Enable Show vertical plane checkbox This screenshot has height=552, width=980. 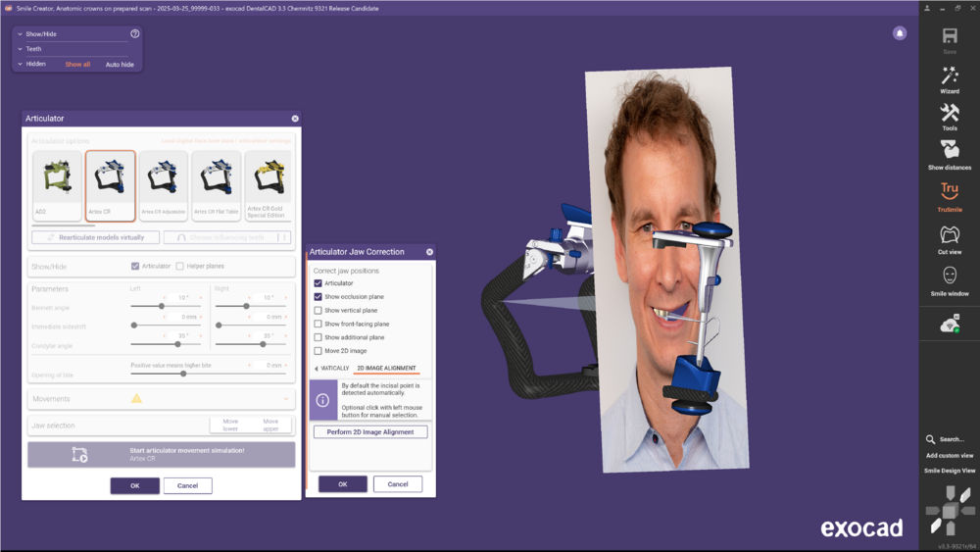318,310
